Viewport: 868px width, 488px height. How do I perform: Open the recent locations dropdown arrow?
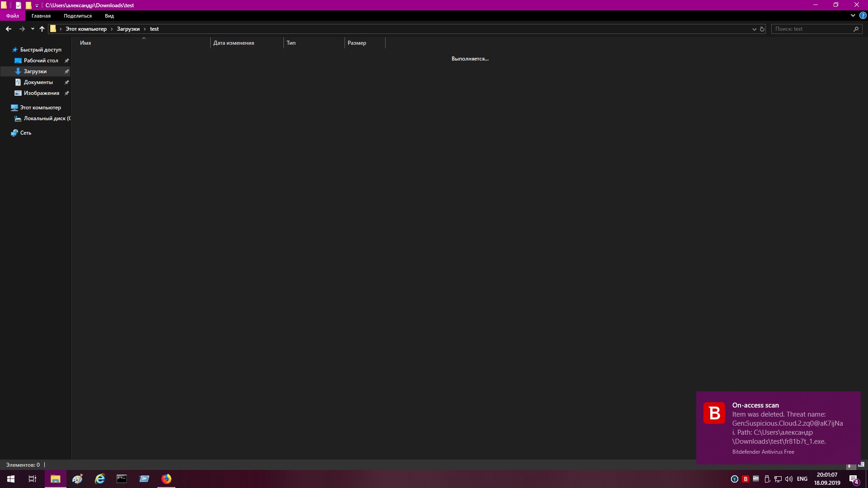pos(33,29)
